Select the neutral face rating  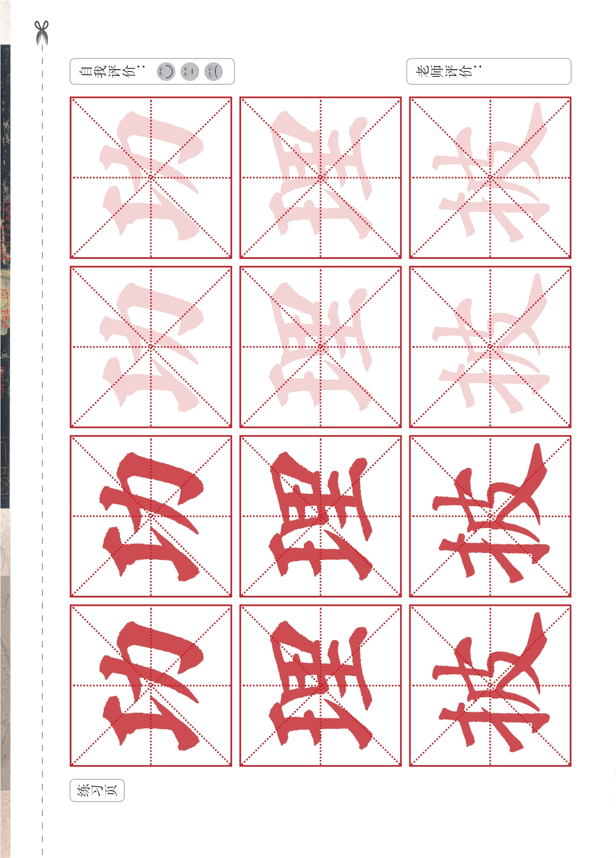click(x=190, y=71)
